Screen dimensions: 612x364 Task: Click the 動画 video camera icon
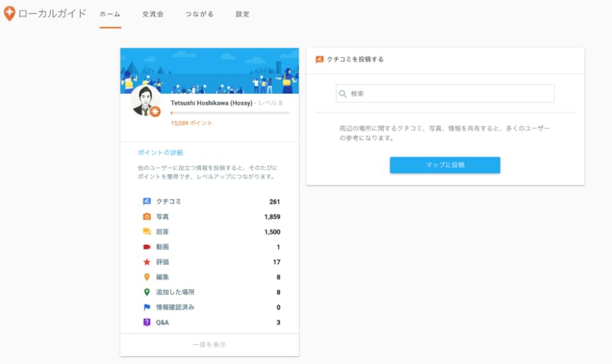(x=147, y=247)
